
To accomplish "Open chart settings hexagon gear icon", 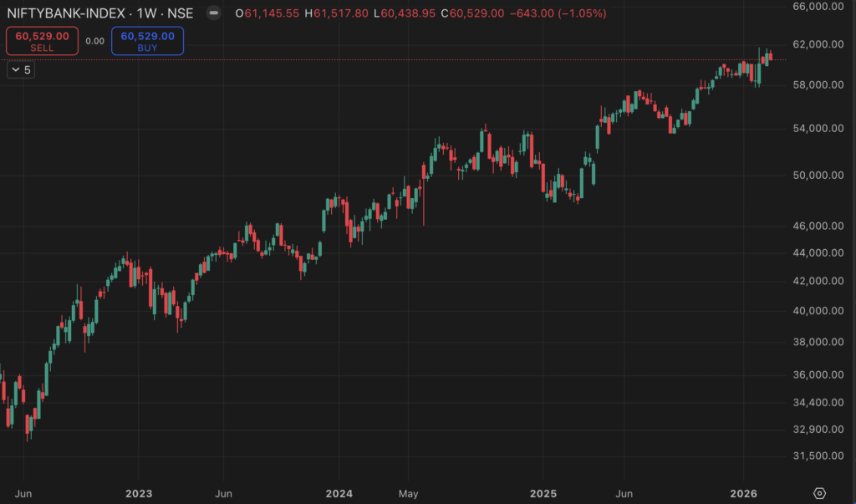I will point(819,492).
